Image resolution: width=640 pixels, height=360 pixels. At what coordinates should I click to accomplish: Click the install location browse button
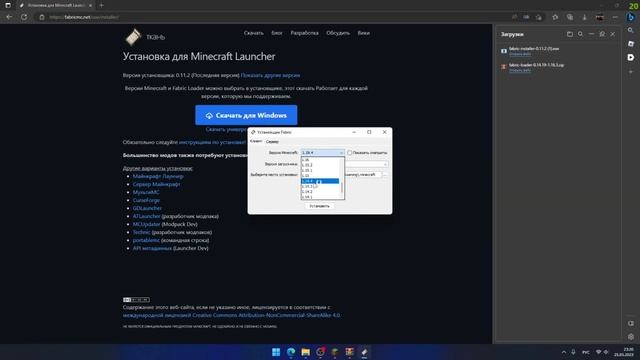[385, 175]
